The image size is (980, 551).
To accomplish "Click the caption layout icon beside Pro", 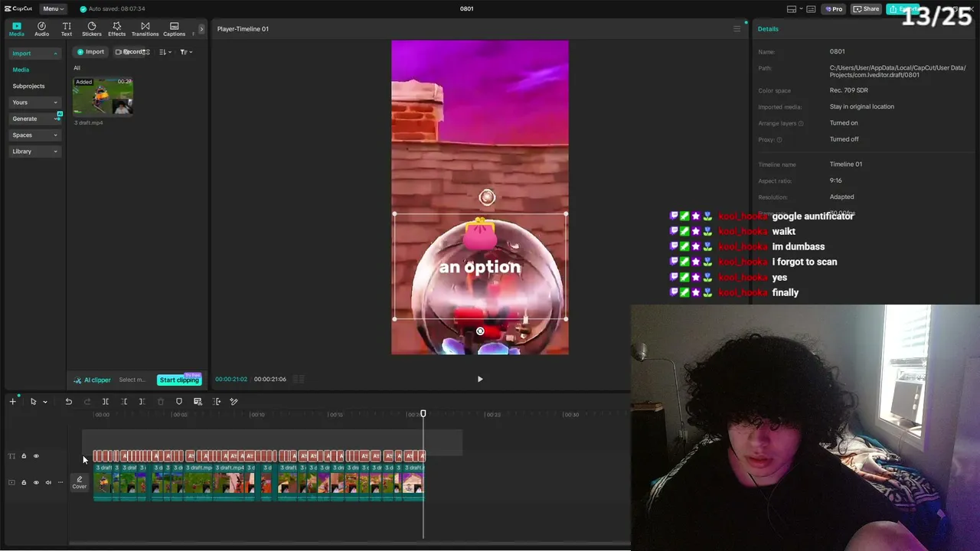I will (x=812, y=9).
